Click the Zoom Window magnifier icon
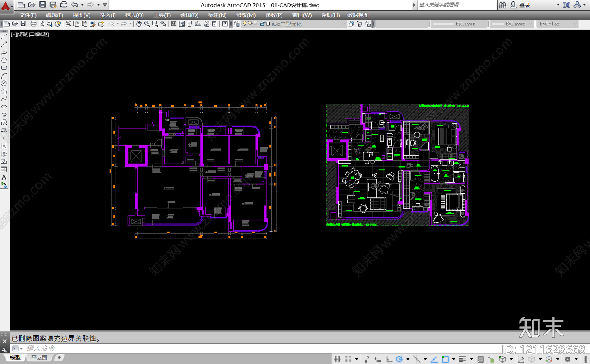The height and width of the screenshot is (364, 590). point(155,24)
